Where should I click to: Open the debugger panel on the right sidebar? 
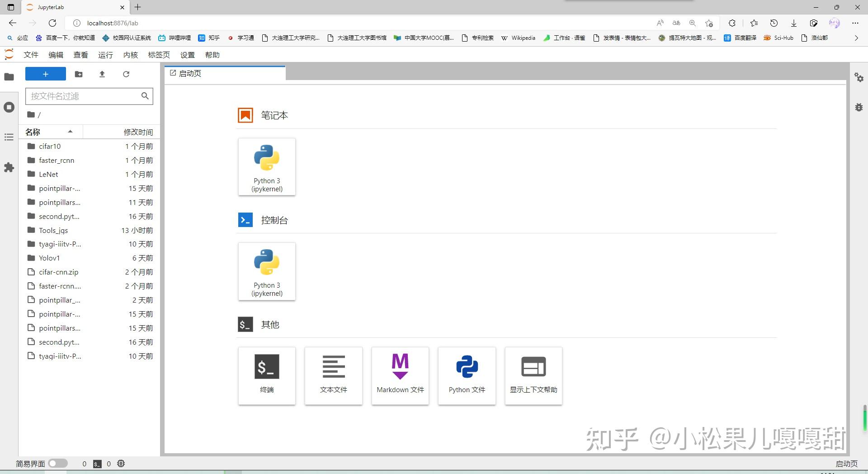(859, 108)
